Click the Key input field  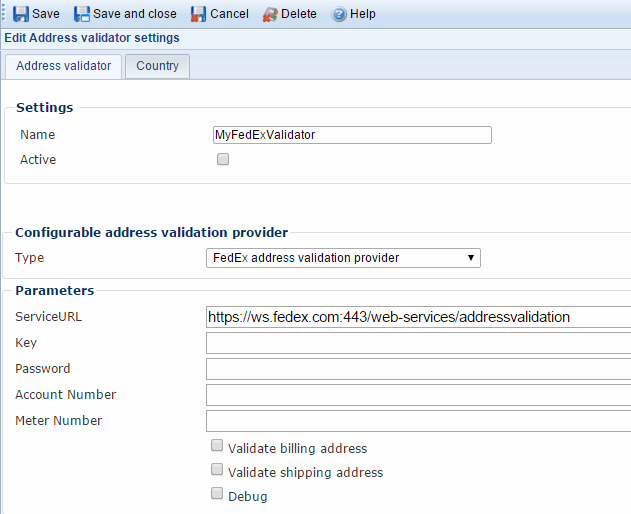click(418, 343)
